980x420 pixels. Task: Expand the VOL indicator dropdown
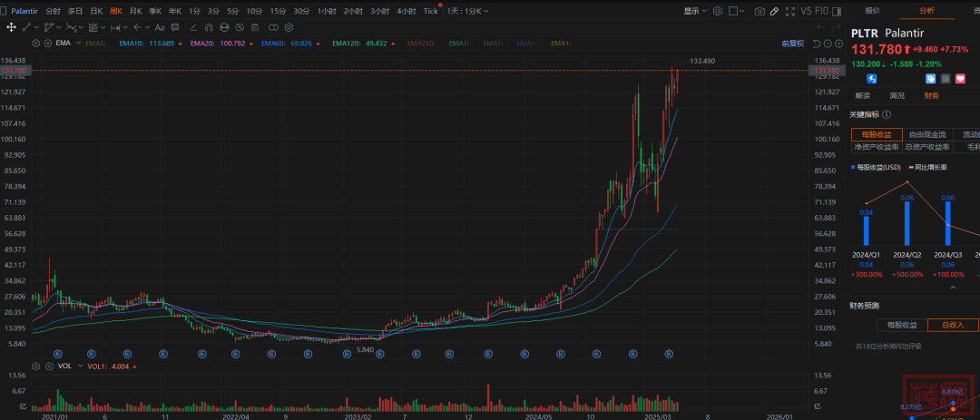(x=81, y=366)
